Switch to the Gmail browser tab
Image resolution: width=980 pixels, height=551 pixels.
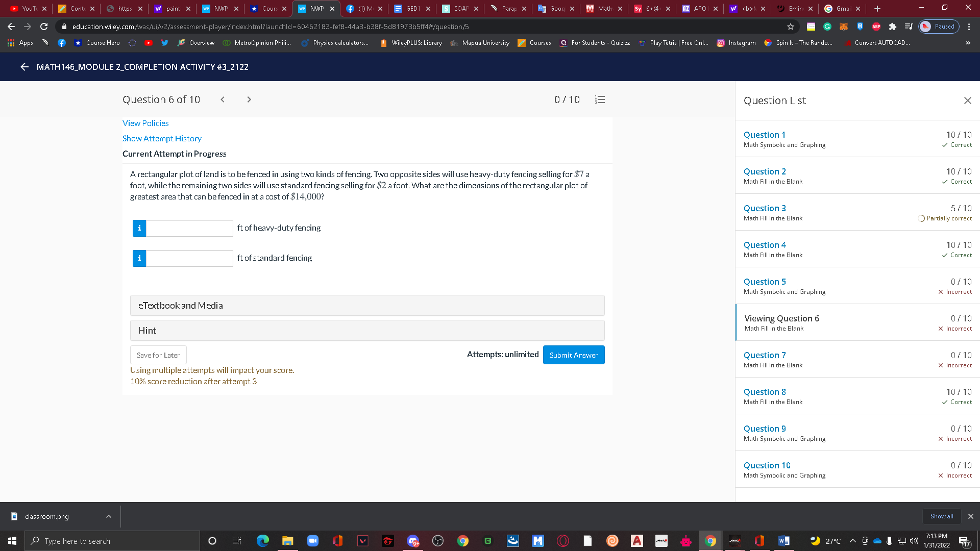click(x=842, y=9)
